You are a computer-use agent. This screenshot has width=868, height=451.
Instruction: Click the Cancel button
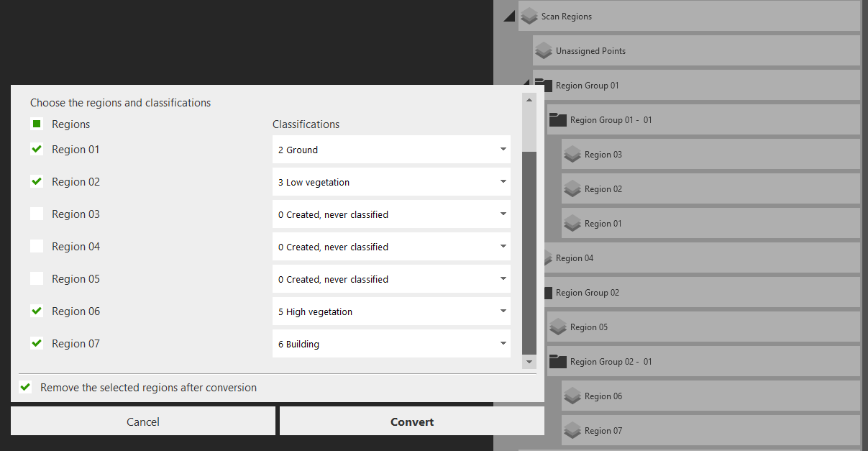pyautogui.click(x=143, y=422)
